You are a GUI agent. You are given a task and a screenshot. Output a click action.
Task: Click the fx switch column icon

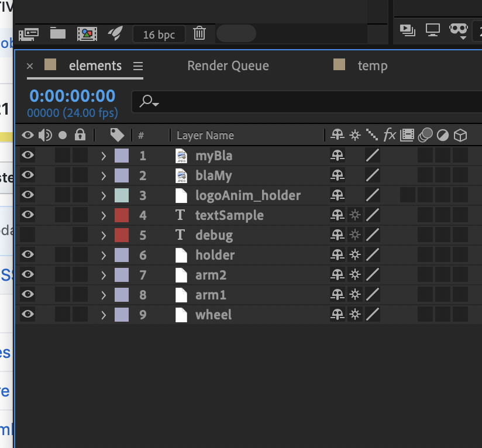coord(390,135)
